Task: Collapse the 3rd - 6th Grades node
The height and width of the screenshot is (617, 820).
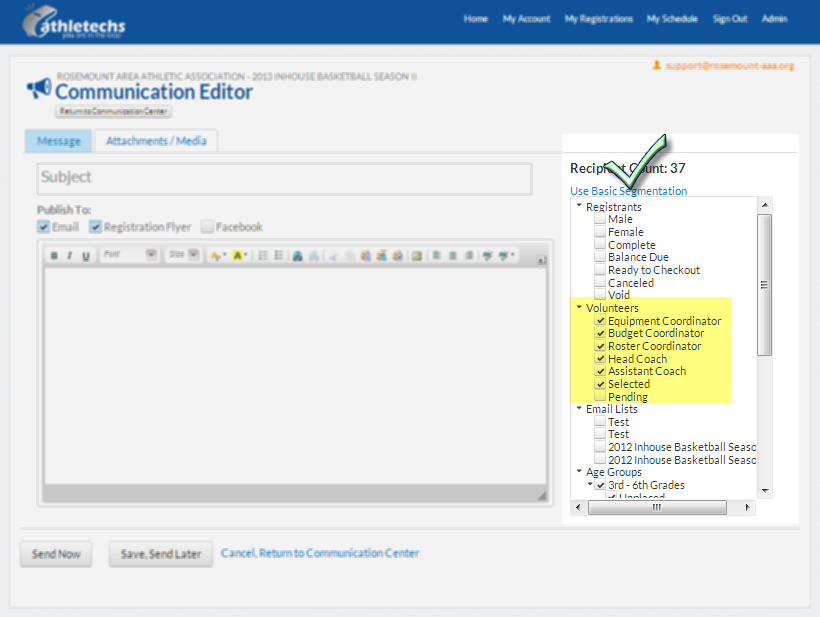Action: 590,484
